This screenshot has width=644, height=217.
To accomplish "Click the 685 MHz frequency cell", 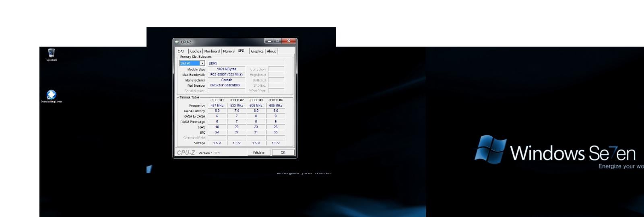I will pos(276,105).
